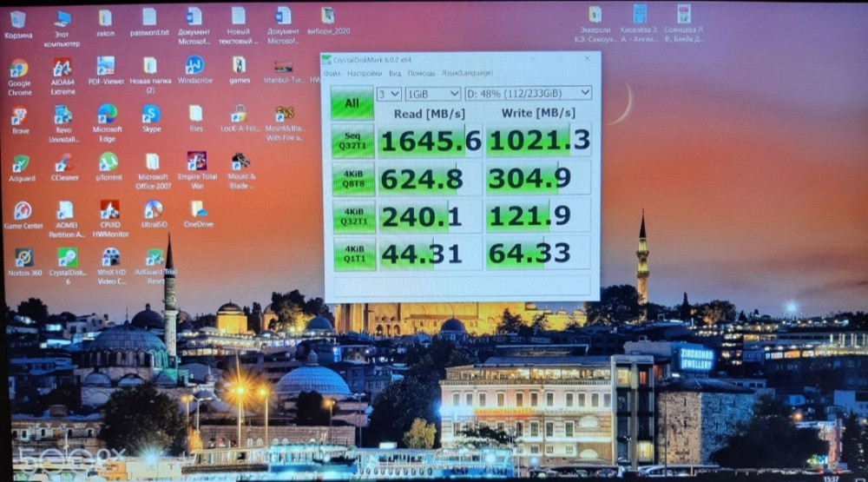Open the Вид menu in CrystalDiskMark

click(395, 74)
